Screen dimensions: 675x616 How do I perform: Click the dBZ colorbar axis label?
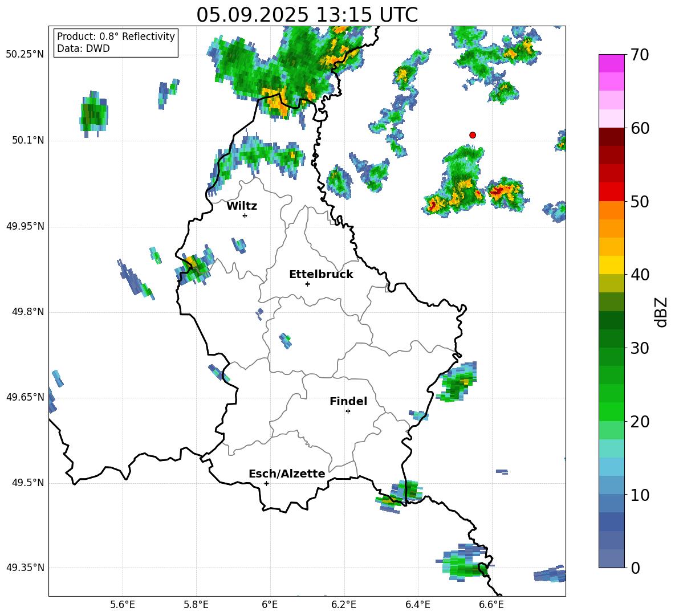tap(661, 312)
